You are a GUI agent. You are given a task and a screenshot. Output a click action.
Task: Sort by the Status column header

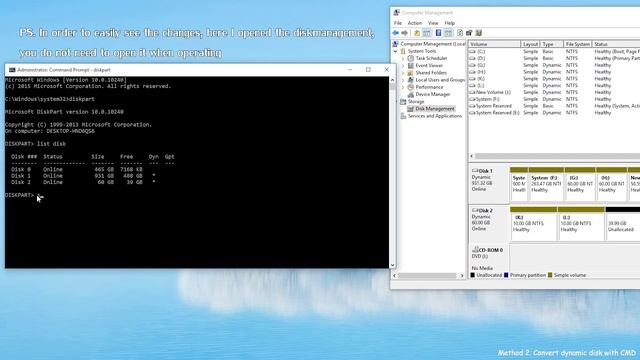(616, 44)
